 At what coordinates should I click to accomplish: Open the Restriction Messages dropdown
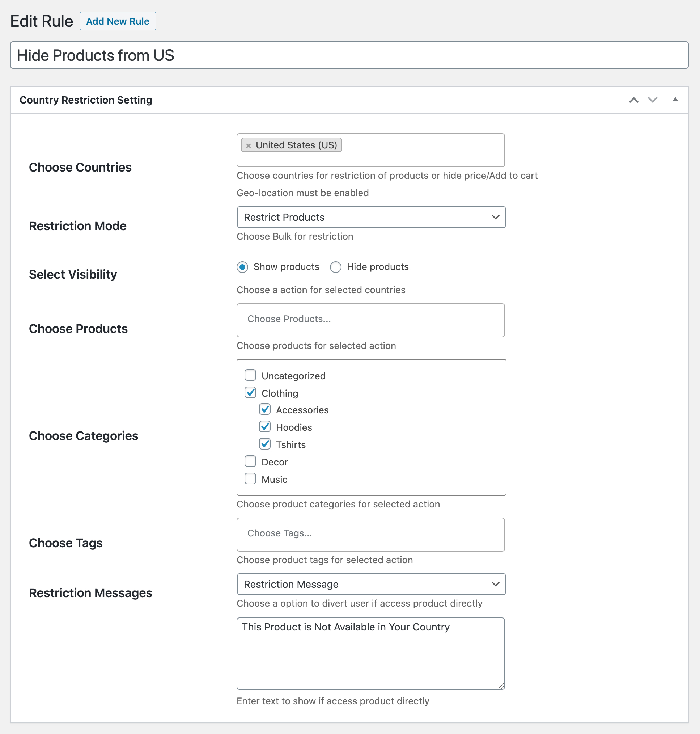pos(371,584)
